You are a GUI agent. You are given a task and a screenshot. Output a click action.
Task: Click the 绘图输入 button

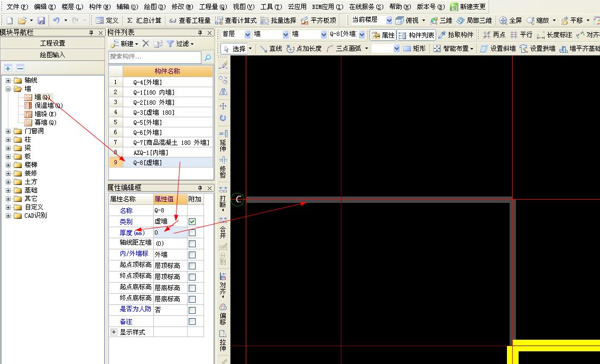coord(52,54)
